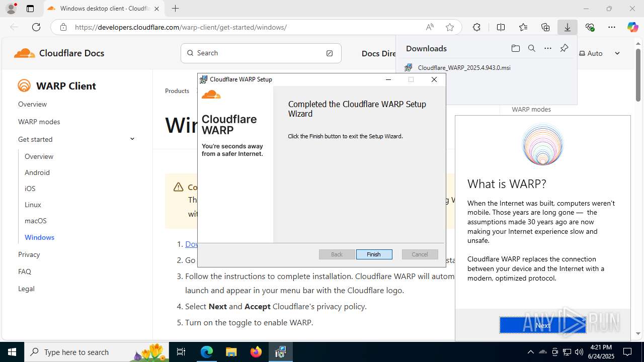
Task: Open Read aloud in address bar
Action: tap(430, 27)
